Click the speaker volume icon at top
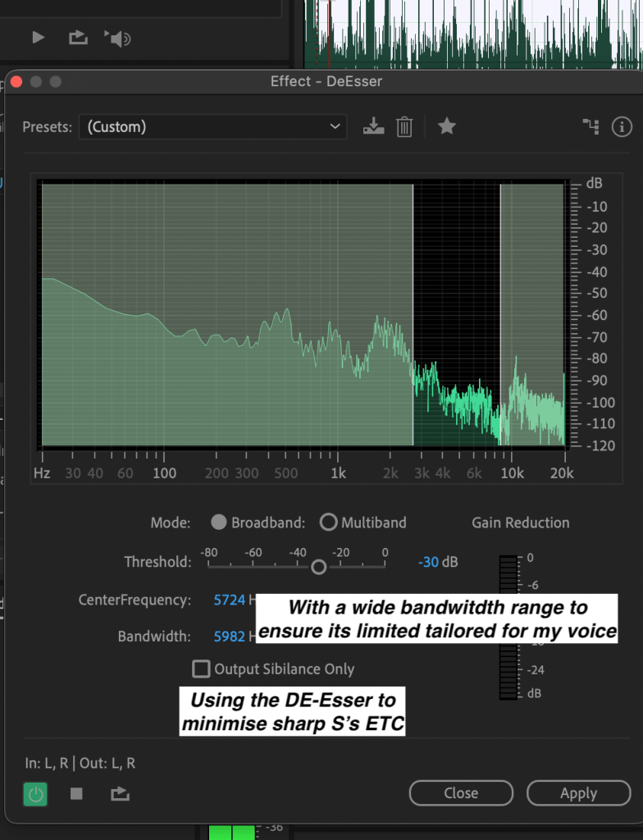Viewport: 643px width, 840px height. click(x=117, y=38)
